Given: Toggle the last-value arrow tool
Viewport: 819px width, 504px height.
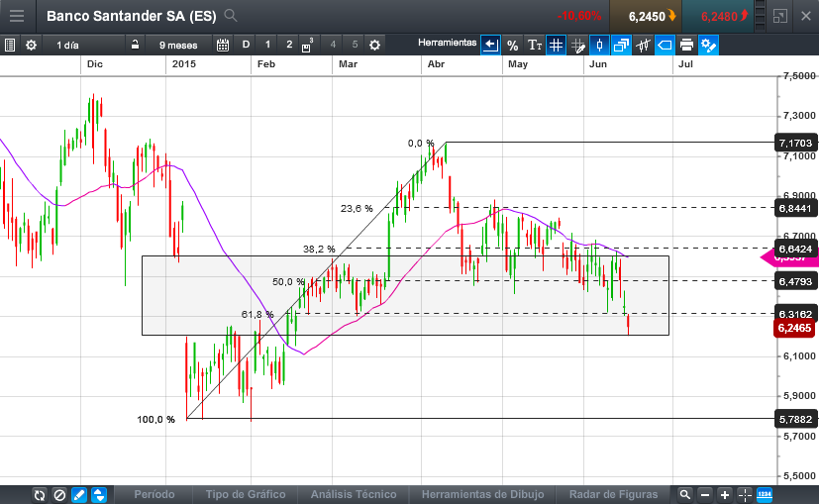Looking at the screenshot, I should 490,45.
